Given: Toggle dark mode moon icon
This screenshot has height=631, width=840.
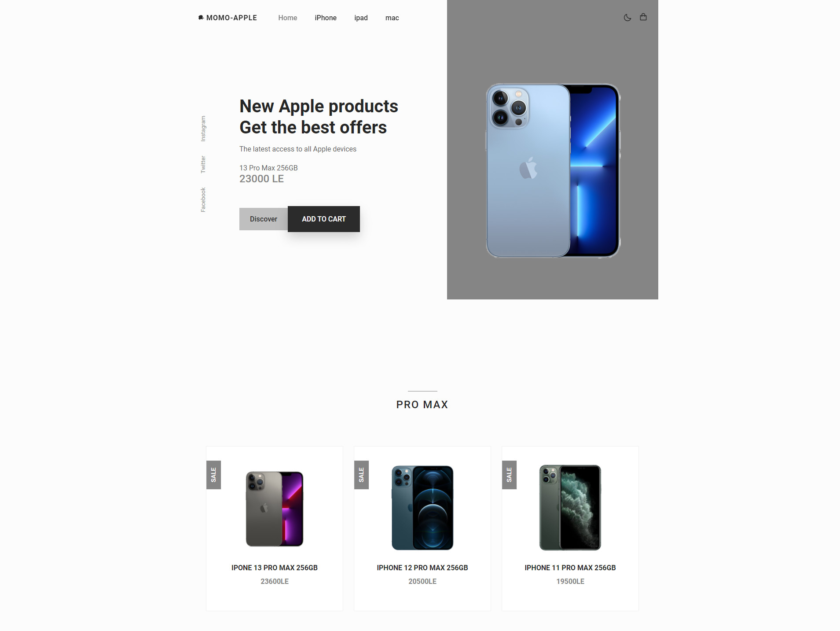Looking at the screenshot, I should 627,18.
